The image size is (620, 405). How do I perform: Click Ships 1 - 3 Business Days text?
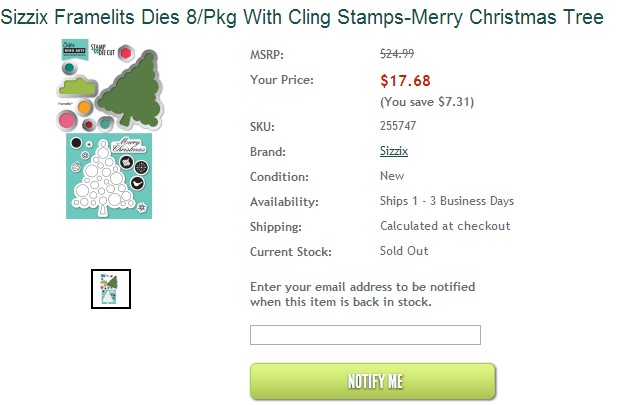[447, 201]
